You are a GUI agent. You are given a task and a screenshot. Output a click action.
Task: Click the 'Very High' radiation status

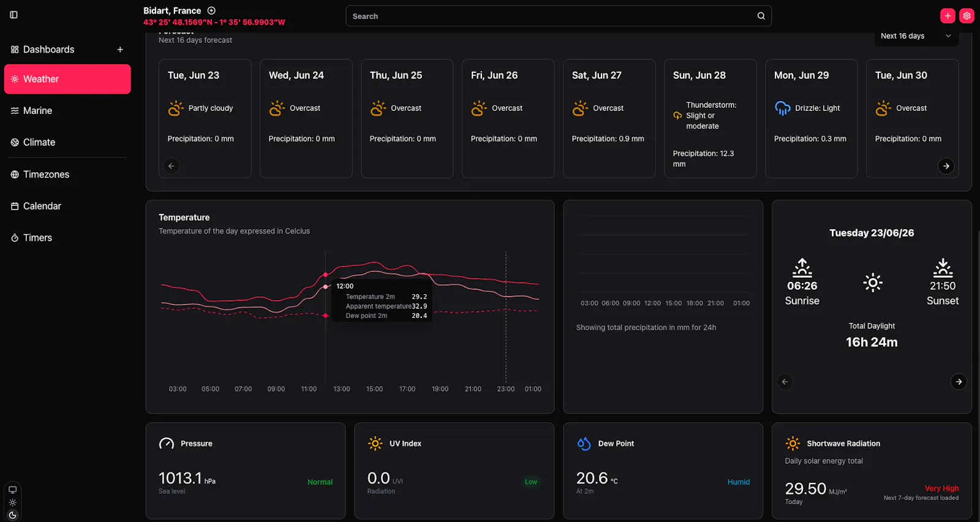point(941,488)
